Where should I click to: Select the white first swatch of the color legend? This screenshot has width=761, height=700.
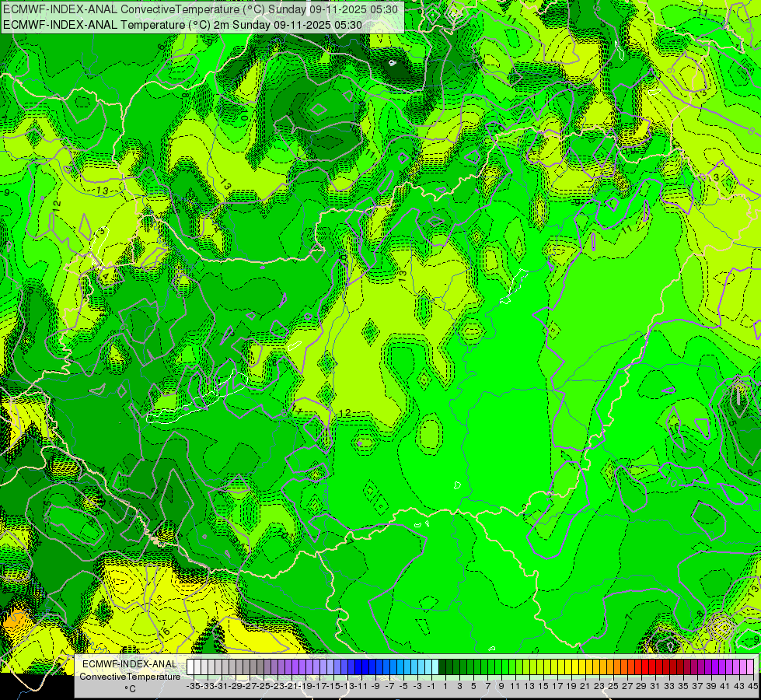pyautogui.click(x=190, y=667)
